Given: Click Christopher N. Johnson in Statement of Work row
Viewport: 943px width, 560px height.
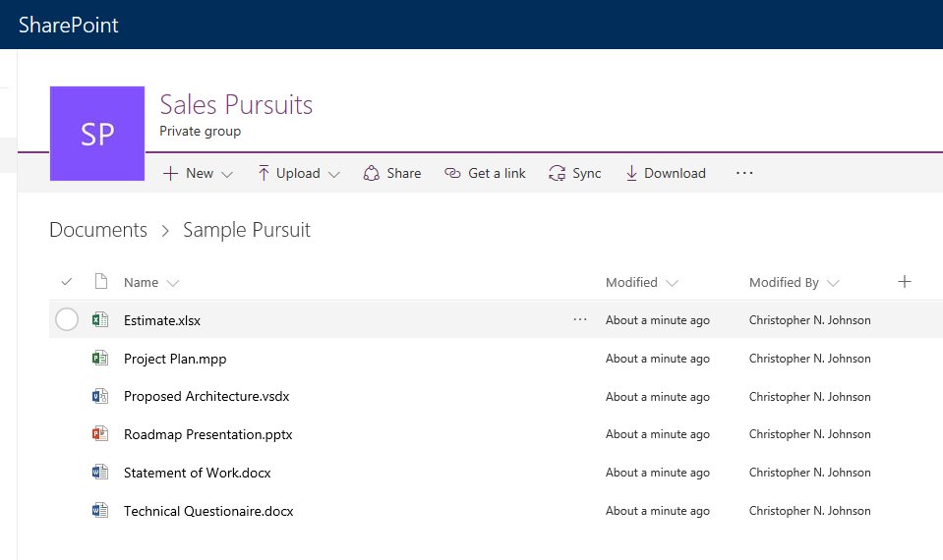Looking at the screenshot, I should pyautogui.click(x=809, y=473).
